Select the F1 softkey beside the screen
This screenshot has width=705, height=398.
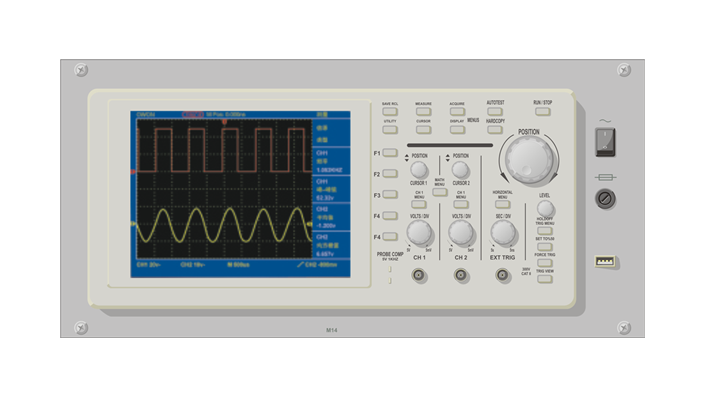[x=390, y=153]
